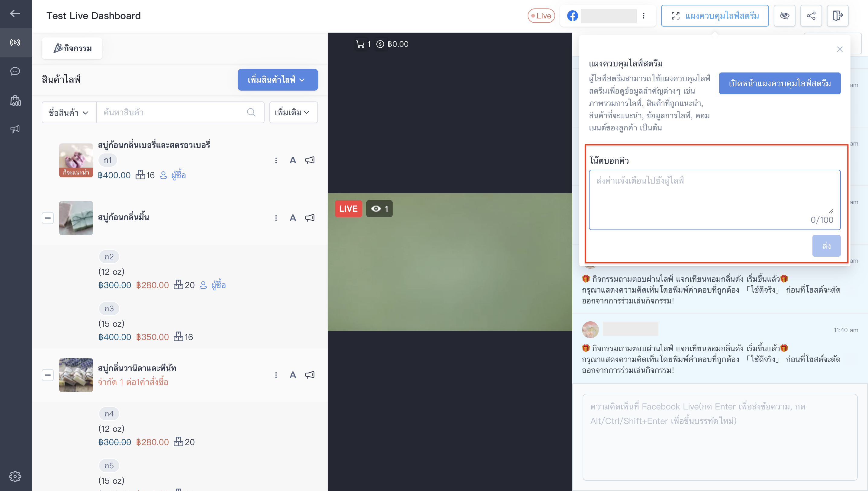Open the ชื่อสินค้า search type dropdown

pyautogui.click(x=69, y=112)
